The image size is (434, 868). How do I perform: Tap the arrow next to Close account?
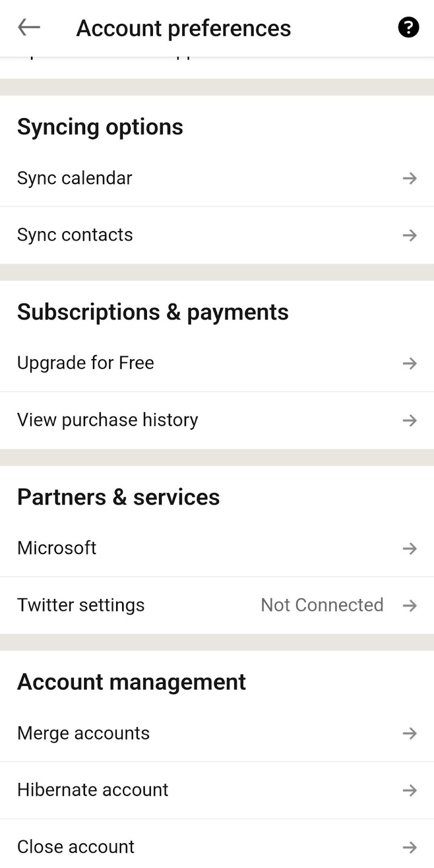click(x=410, y=847)
